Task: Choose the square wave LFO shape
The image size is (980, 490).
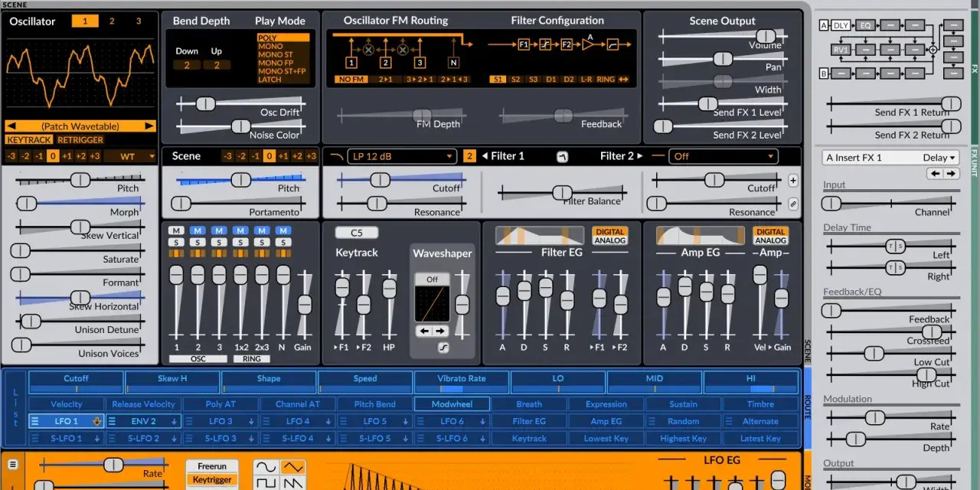Action: 266,482
